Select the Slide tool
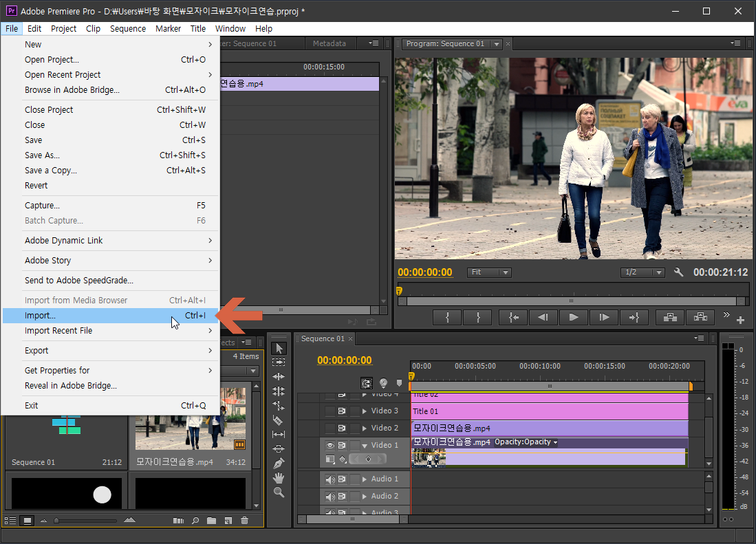This screenshot has width=756, height=544. tap(279, 448)
